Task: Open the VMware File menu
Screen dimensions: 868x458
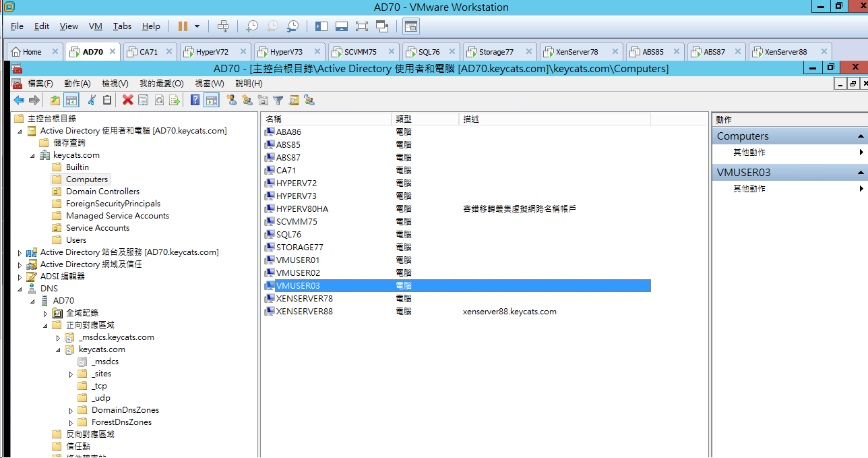Action: [17, 26]
